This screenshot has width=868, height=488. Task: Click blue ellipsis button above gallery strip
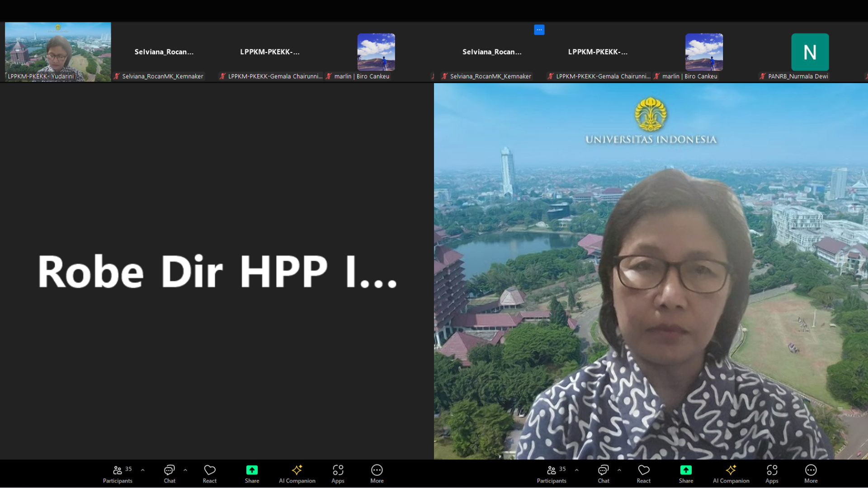pos(539,30)
